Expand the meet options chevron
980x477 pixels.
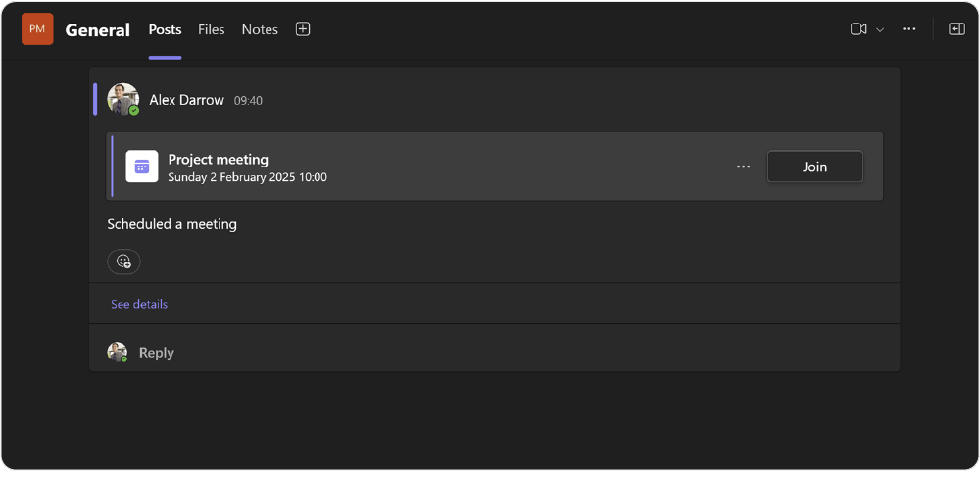click(x=880, y=30)
